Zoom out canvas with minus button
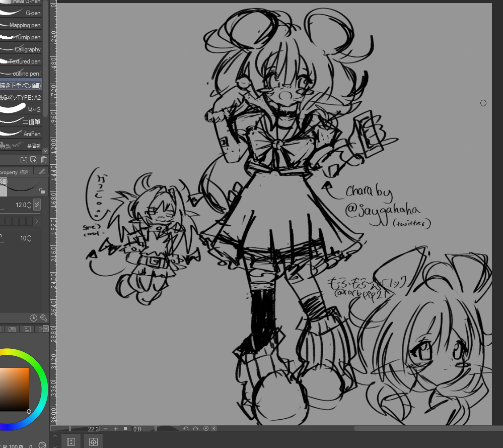 coord(105,429)
